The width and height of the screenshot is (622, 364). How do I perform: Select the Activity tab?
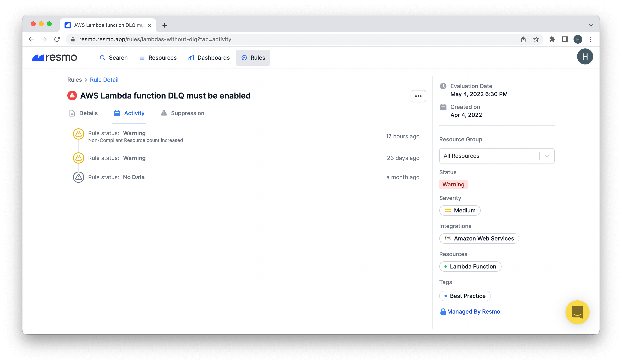[129, 113]
